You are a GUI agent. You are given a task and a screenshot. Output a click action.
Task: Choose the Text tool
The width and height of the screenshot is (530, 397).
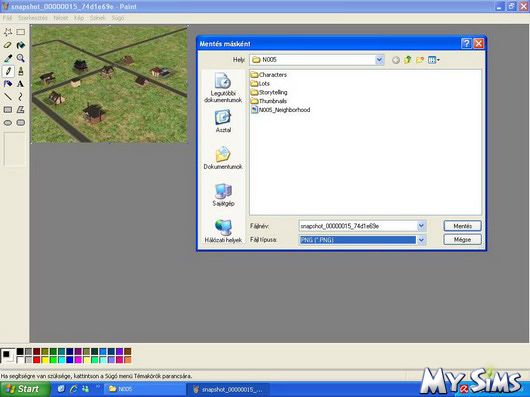[x=21, y=84]
